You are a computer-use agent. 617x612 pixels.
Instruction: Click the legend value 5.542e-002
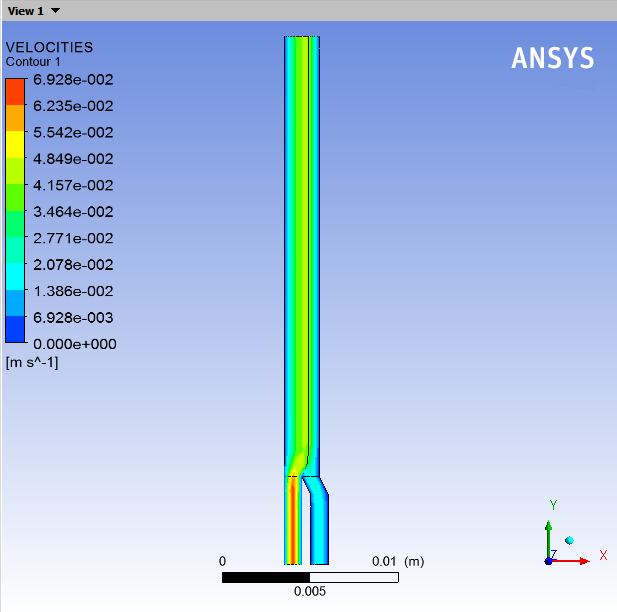[73, 133]
